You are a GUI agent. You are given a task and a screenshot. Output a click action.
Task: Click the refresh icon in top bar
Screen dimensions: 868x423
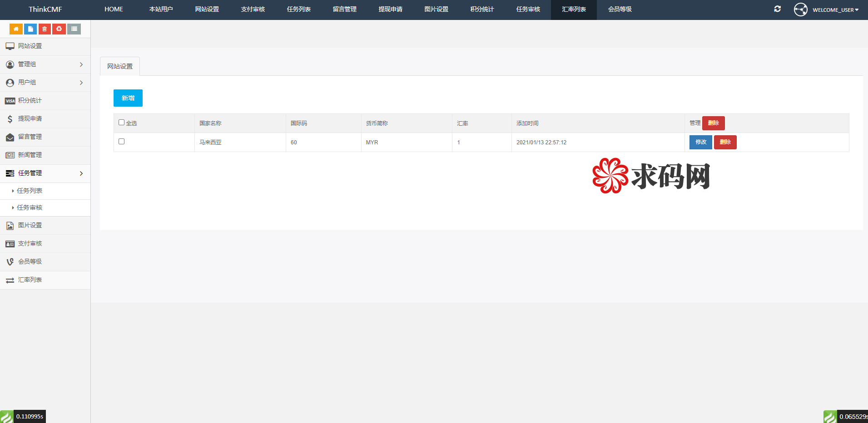click(777, 9)
